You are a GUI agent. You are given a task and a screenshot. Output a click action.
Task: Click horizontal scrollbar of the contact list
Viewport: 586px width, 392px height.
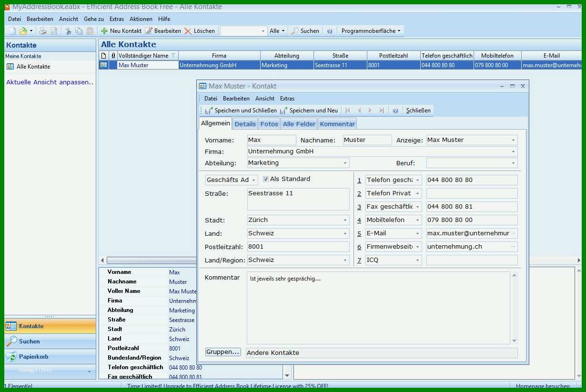pyautogui.click(x=340, y=261)
